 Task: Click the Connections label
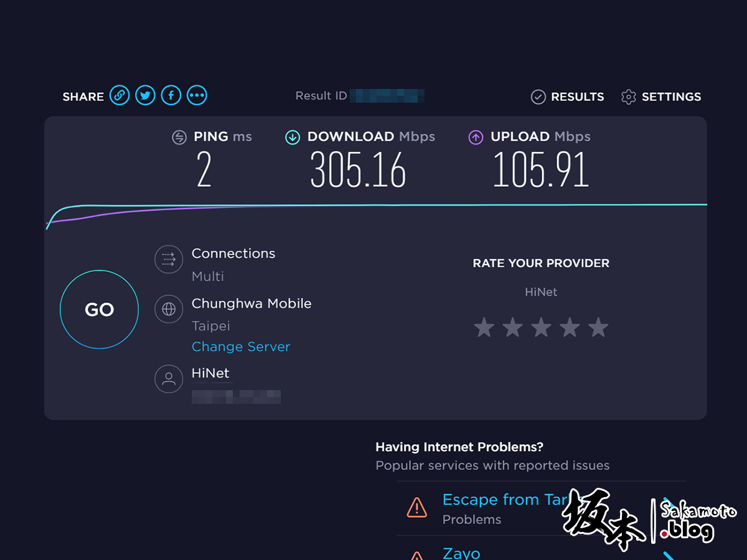coord(233,253)
